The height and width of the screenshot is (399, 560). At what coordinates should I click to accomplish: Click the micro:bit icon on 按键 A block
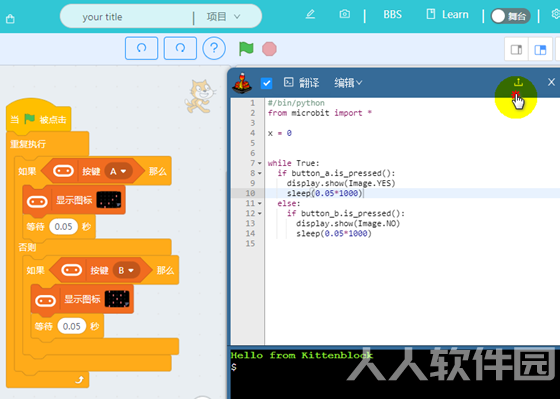(64, 171)
